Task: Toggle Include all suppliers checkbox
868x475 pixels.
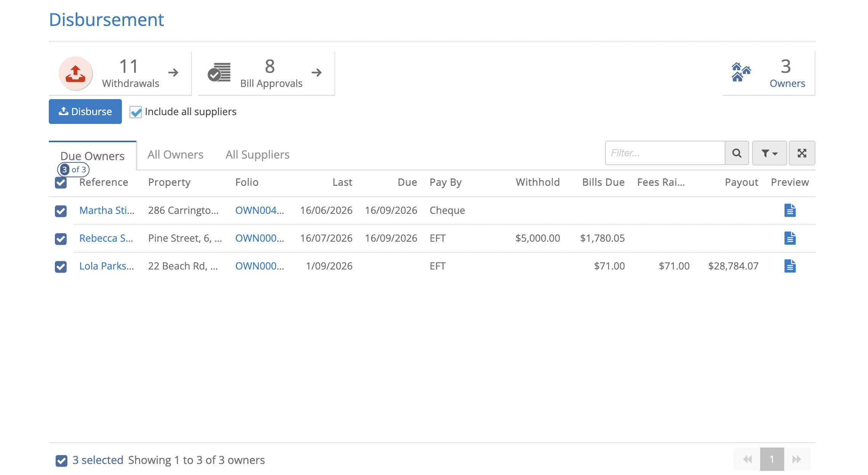Action: pos(136,112)
